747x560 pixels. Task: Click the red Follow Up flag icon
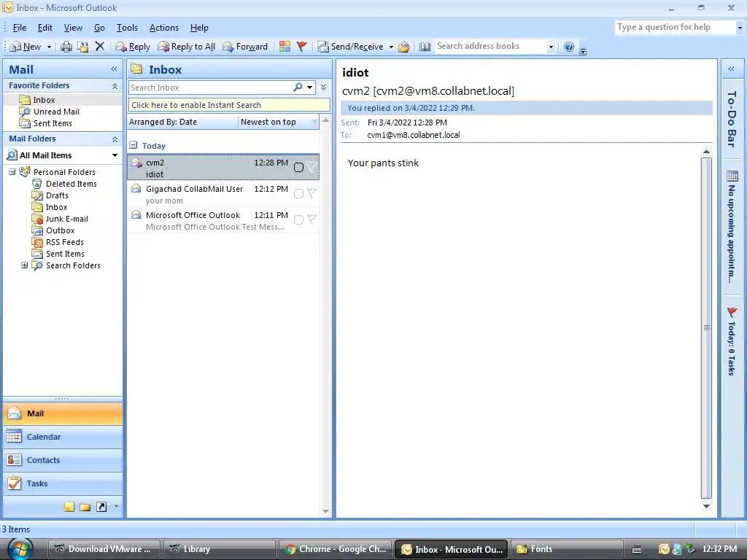click(302, 46)
